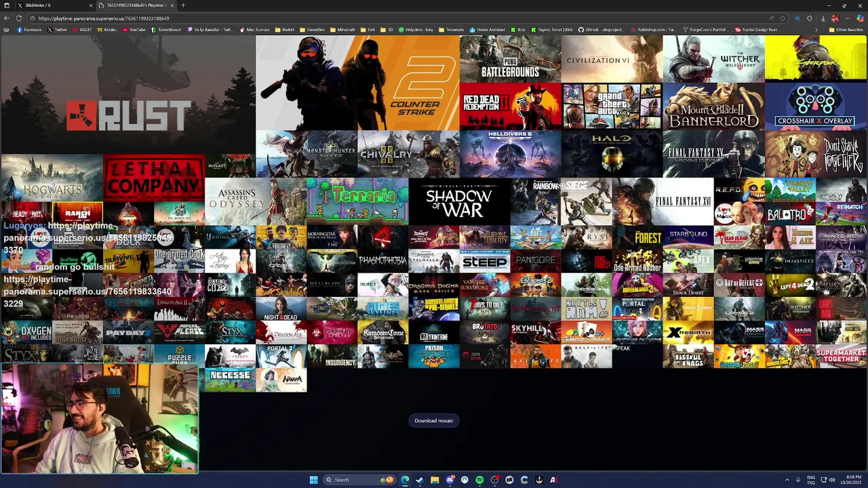This screenshot has height=488, width=868.
Task: Click the Helldivers II tile
Action: pos(510,154)
